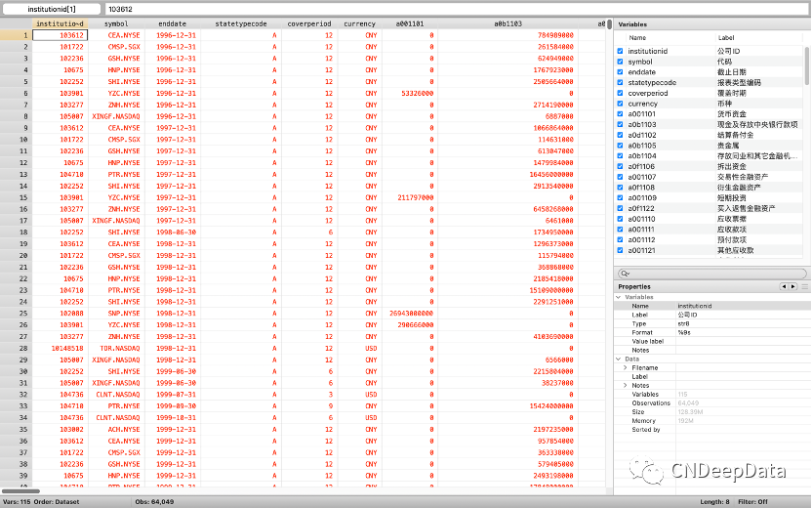Disable the a001121 variable checkbox
812x508 pixels.
620,250
